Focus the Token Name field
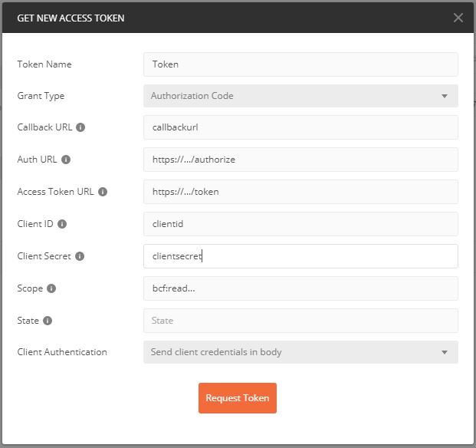The image size is (476, 448). click(300, 64)
